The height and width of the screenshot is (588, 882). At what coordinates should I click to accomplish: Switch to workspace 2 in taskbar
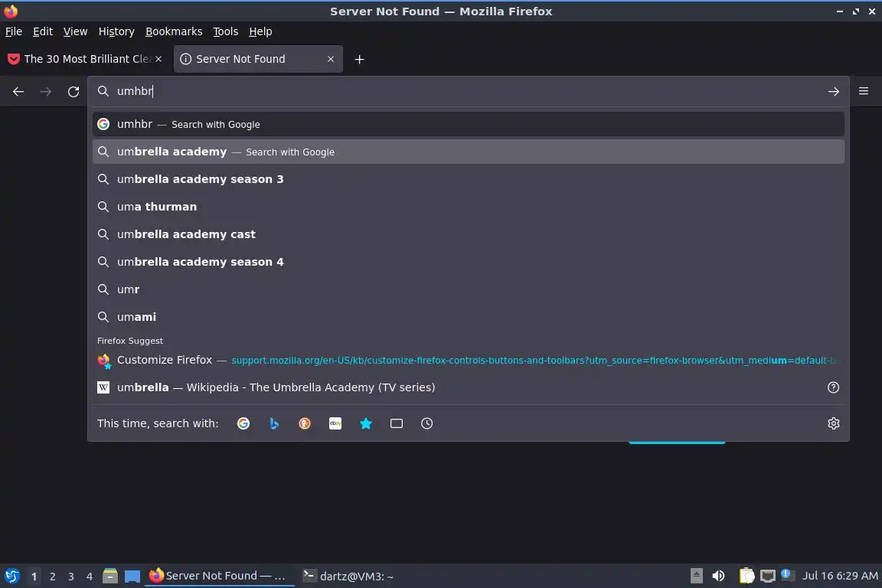coord(52,577)
